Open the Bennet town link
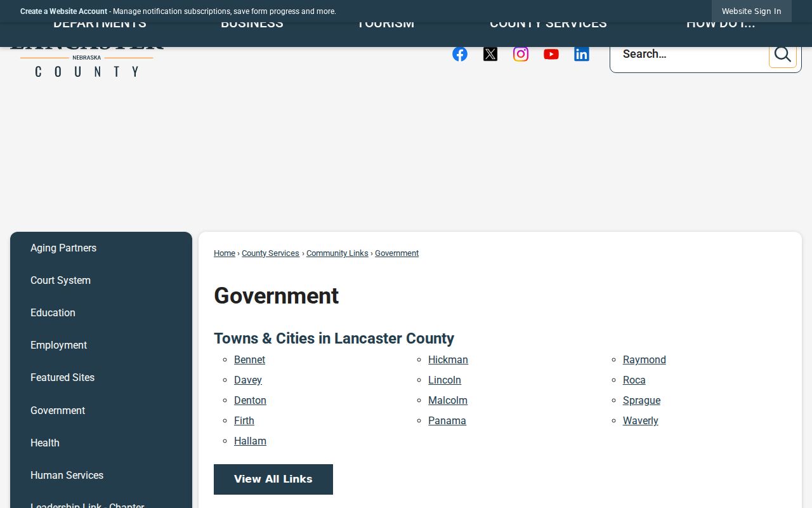Image resolution: width=812 pixels, height=508 pixels. point(249,359)
